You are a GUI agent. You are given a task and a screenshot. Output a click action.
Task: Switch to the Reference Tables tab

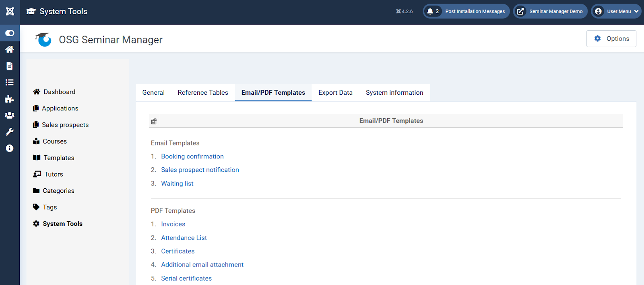(x=203, y=93)
